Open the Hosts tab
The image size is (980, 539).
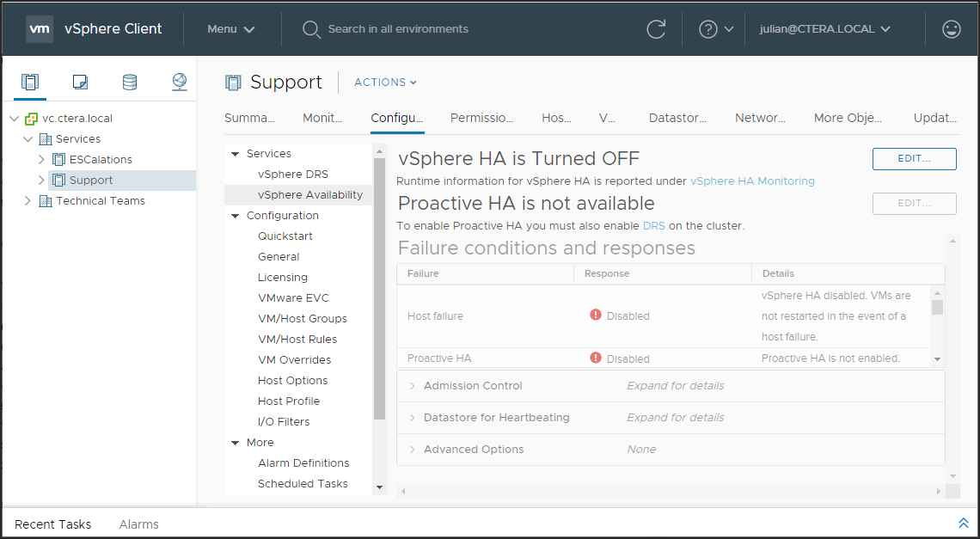(x=556, y=118)
